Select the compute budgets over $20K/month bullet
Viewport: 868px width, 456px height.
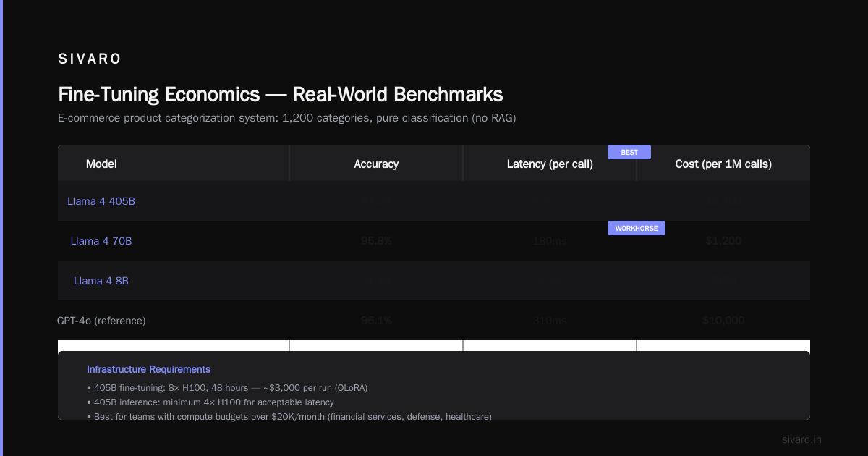click(x=289, y=416)
